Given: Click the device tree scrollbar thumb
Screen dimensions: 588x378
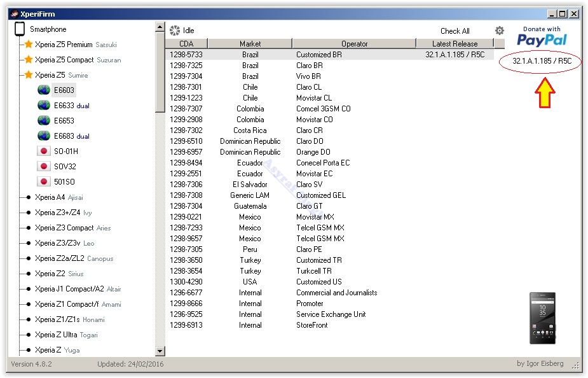Looking at the screenshot, I should point(160,72).
